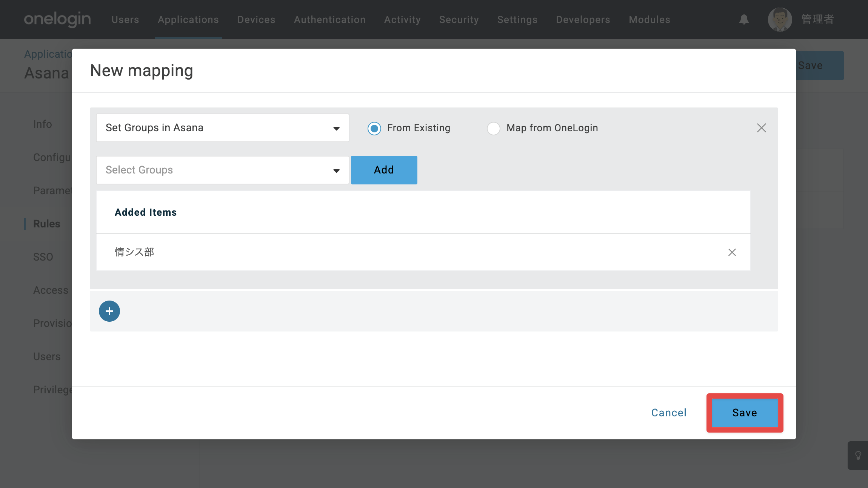868x488 pixels.
Task: Remove the mapping row with X icon
Action: [761, 128]
